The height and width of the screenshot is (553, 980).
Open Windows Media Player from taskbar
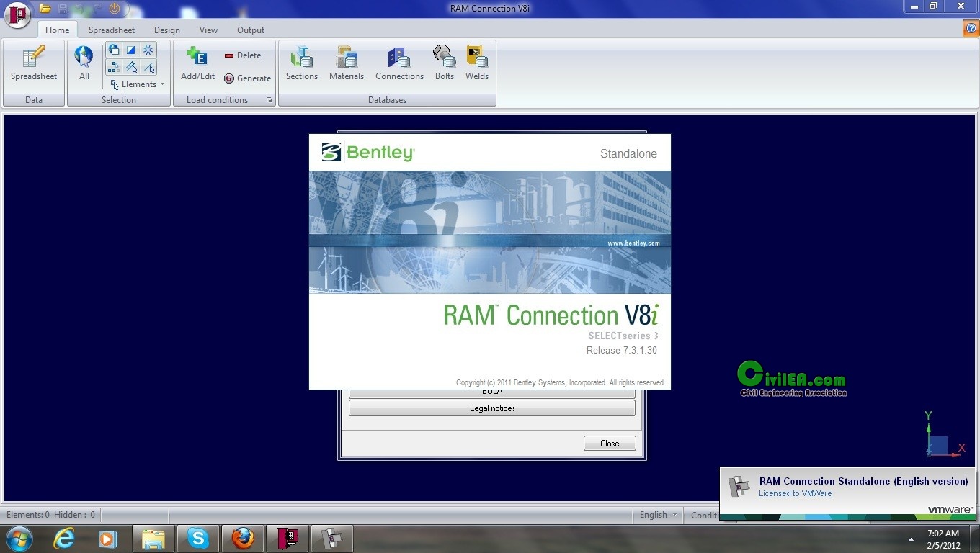tap(108, 538)
